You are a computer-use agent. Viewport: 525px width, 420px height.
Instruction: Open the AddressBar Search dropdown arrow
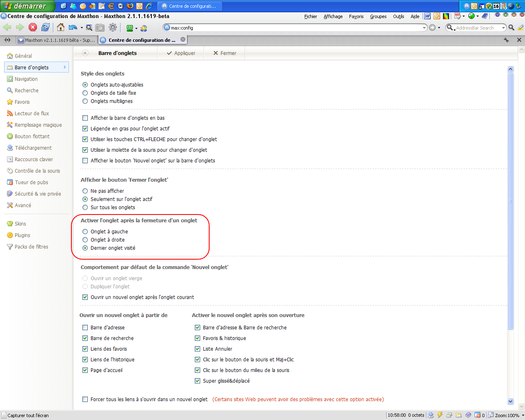tap(504, 28)
